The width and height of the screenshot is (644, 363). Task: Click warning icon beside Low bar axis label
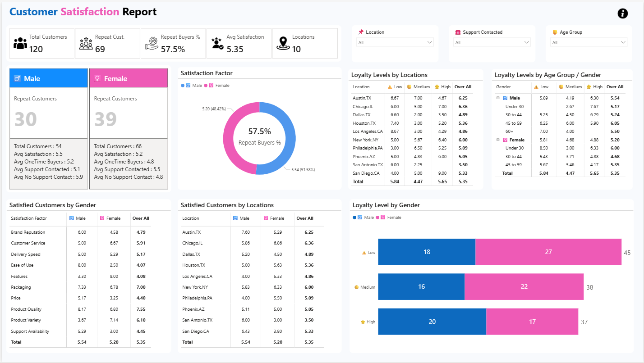tap(364, 253)
